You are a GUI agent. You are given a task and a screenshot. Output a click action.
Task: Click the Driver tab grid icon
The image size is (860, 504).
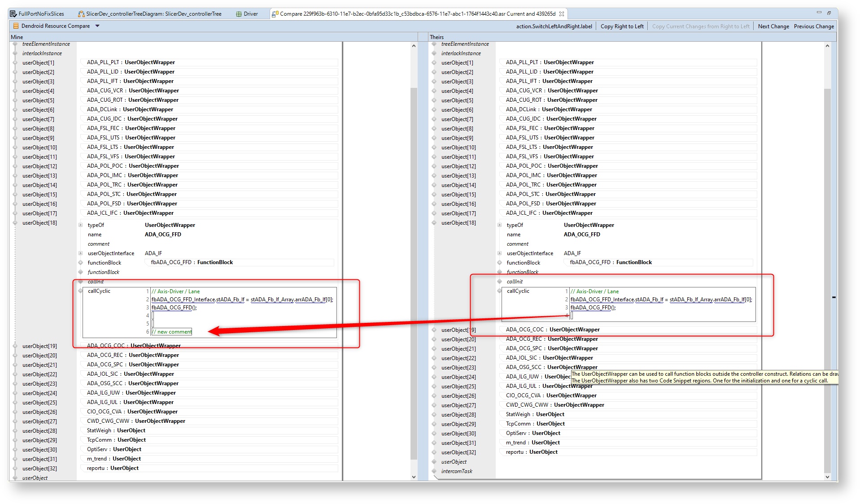[239, 14]
